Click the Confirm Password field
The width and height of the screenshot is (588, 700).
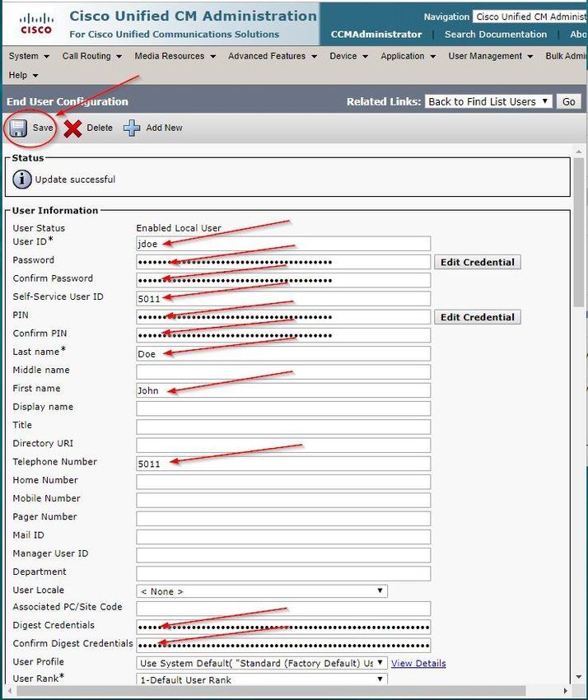pos(283,280)
